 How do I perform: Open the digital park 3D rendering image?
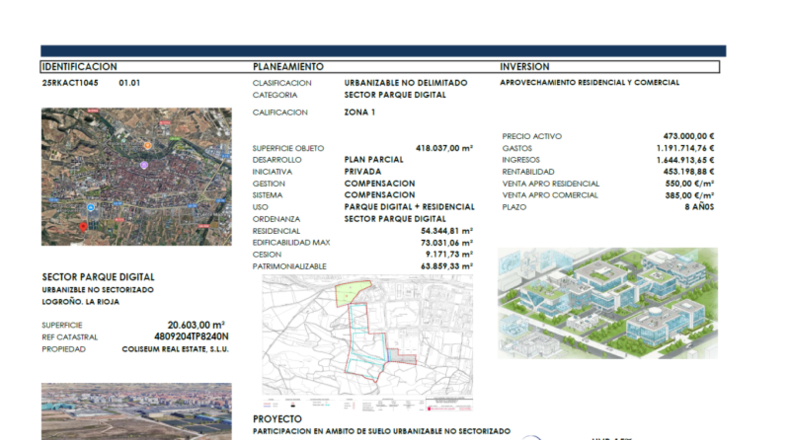pos(608,303)
